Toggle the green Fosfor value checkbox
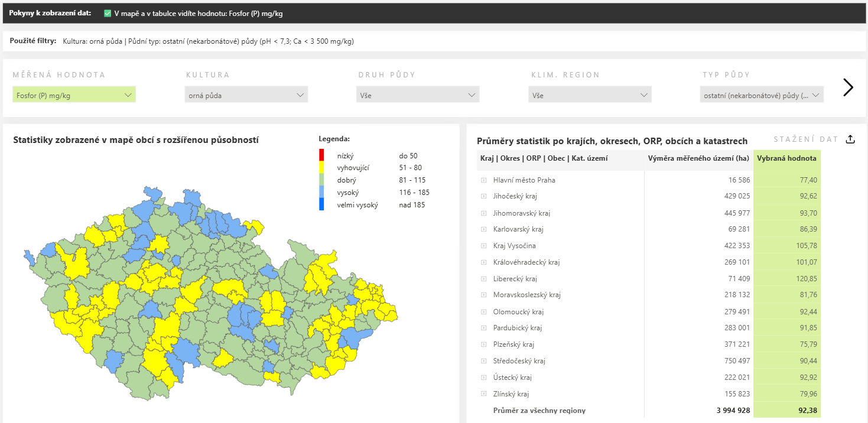This screenshot has height=423, width=868. pos(108,13)
